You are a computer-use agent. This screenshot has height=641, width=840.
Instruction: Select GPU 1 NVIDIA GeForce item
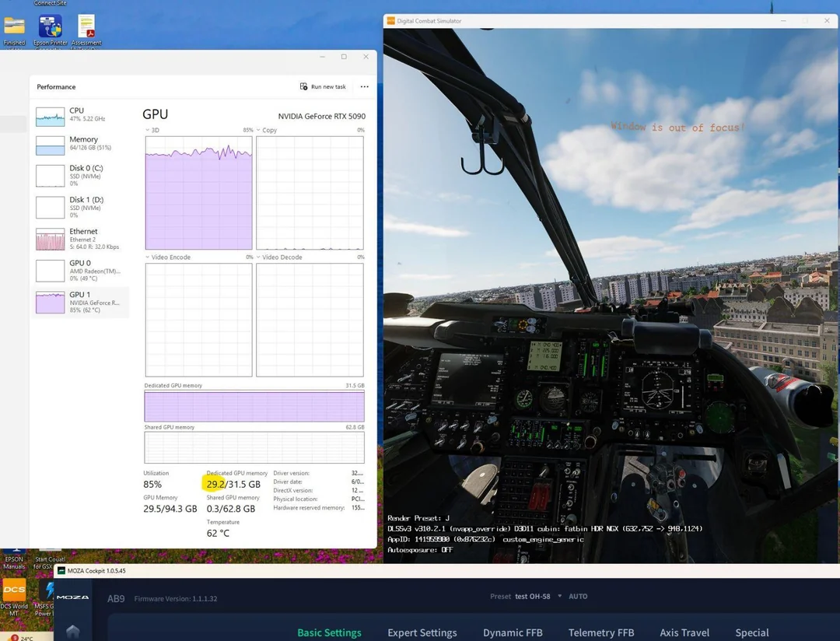[80, 303]
